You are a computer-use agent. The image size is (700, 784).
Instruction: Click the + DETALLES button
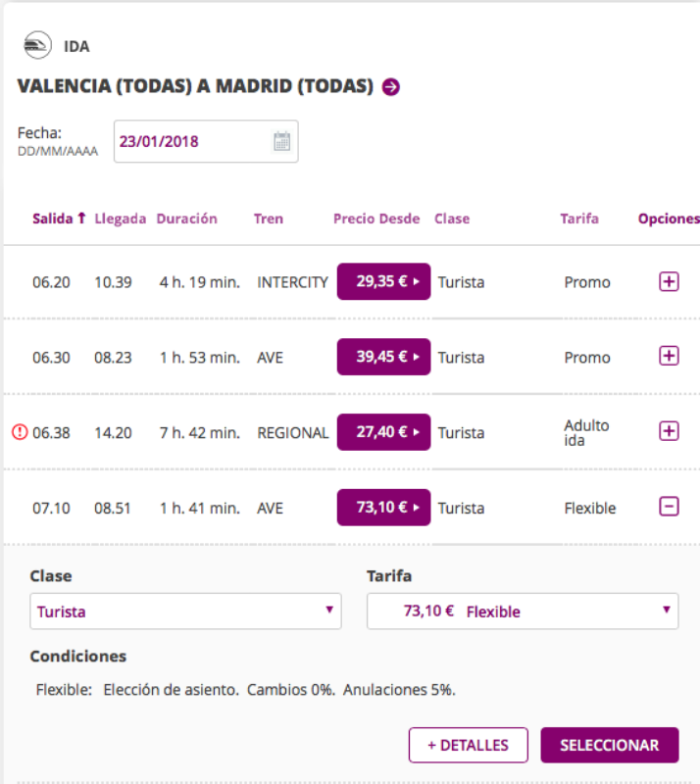point(468,745)
